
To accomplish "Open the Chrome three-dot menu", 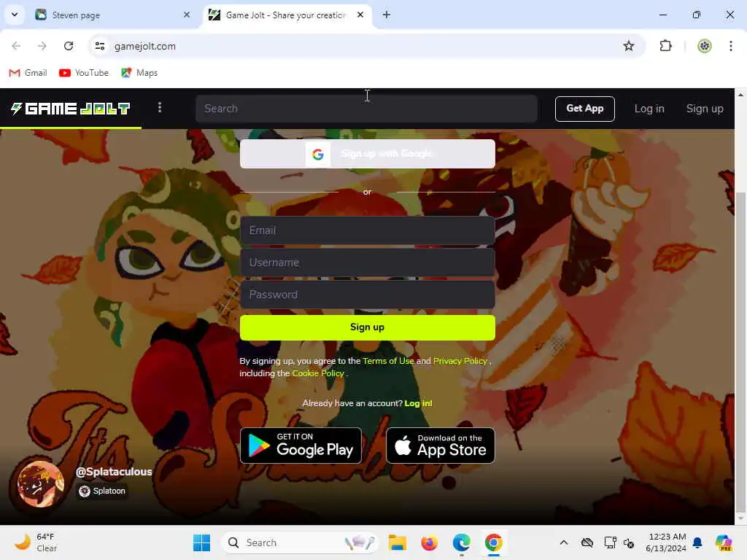I will pos(730,46).
